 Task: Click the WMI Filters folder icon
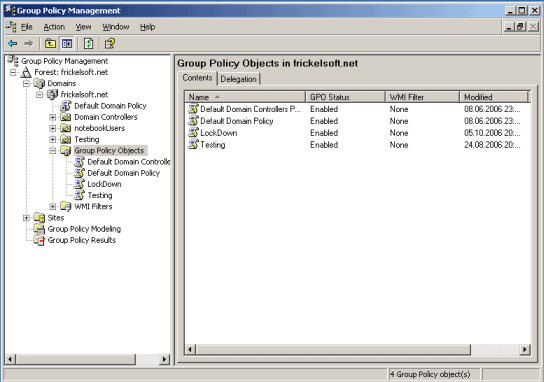(66, 206)
